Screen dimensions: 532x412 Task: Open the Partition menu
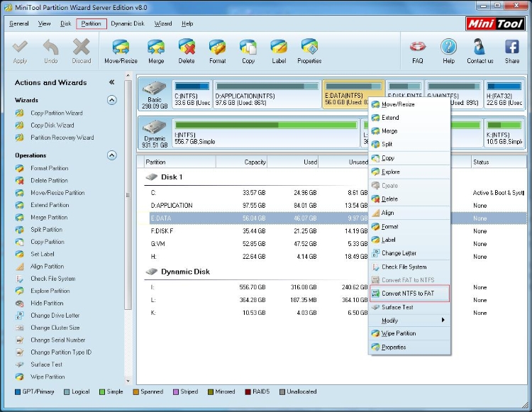pos(92,23)
